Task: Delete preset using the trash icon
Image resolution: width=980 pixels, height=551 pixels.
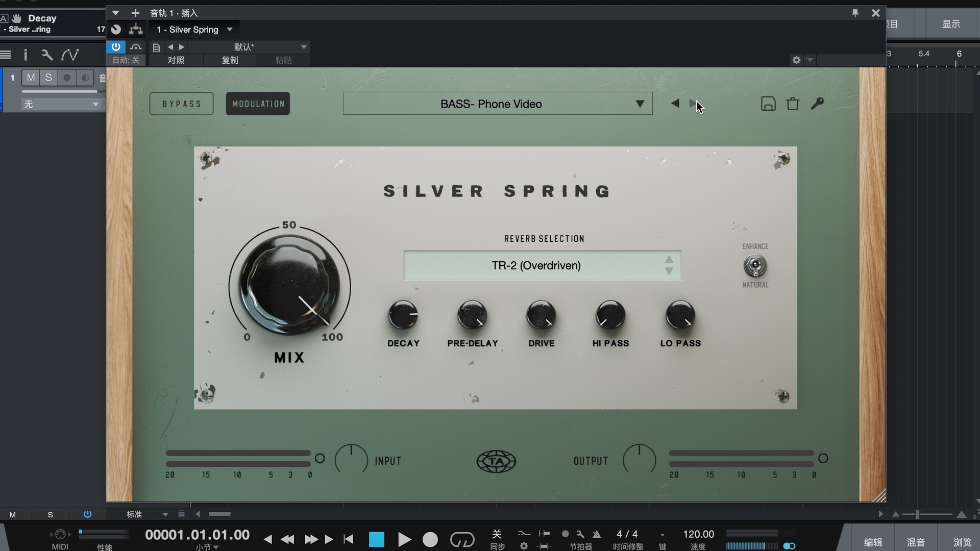Action: point(793,104)
